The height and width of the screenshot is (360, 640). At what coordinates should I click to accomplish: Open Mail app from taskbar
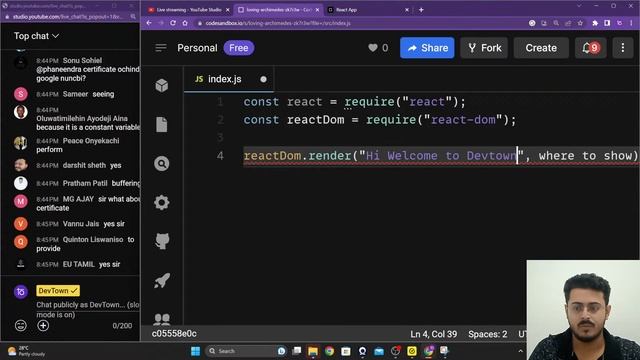pyautogui.click(x=379, y=351)
